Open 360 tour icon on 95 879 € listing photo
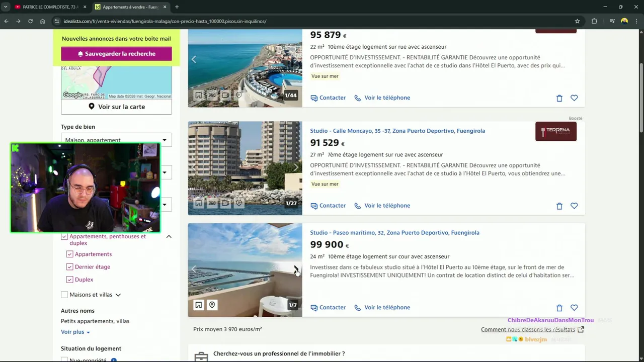Image resolution: width=644 pixels, height=362 pixels. coord(212,95)
